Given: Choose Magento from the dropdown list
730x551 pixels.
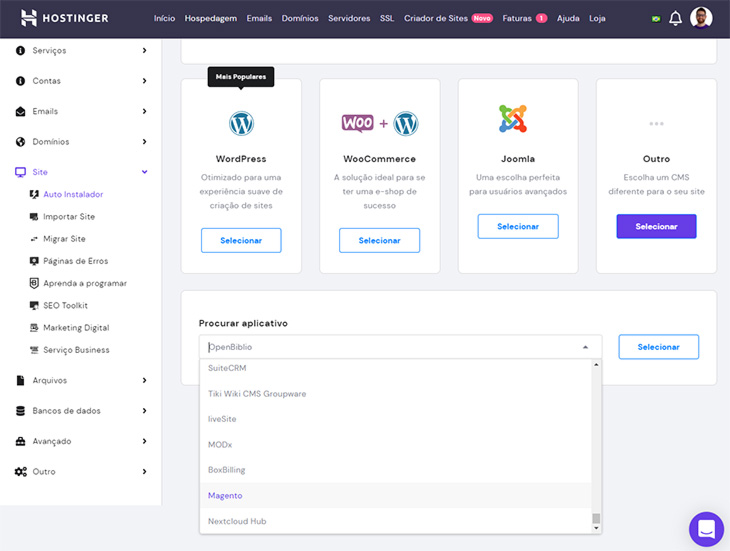Looking at the screenshot, I should [396, 496].
